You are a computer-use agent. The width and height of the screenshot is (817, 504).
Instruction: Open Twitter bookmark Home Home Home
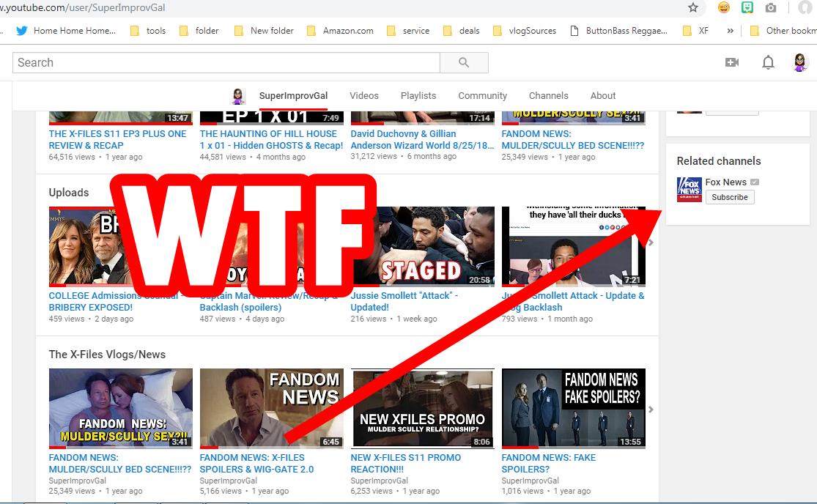click(66, 31)
